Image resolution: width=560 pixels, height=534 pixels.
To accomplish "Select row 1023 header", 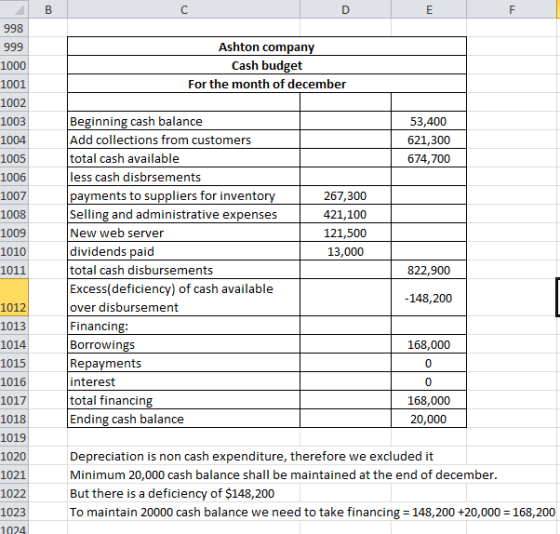I will [14, 512].
